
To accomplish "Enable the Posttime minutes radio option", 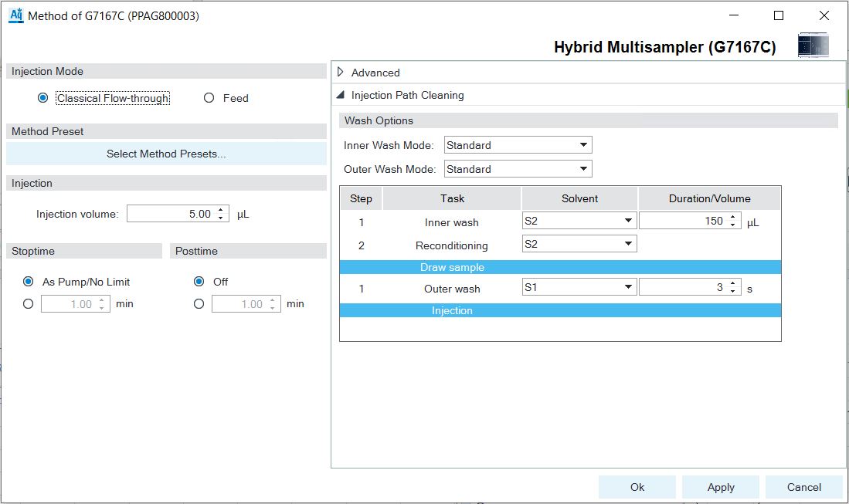I will click(199, 304).
